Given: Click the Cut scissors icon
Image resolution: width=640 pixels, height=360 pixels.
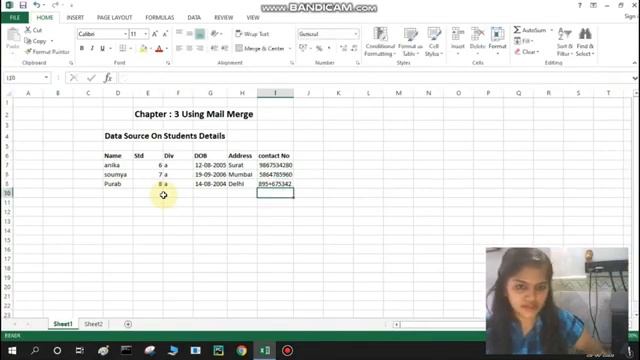Looking at the screenshot, I should 28,30.
